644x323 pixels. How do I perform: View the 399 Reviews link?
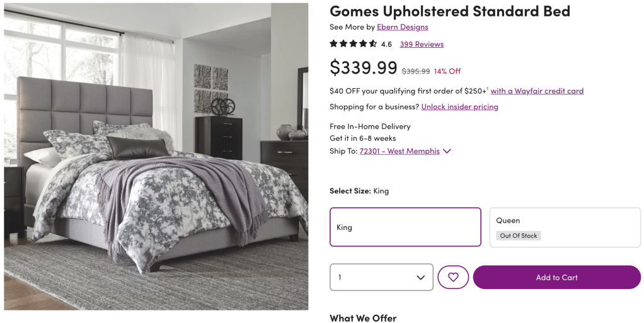click(422, 44)
